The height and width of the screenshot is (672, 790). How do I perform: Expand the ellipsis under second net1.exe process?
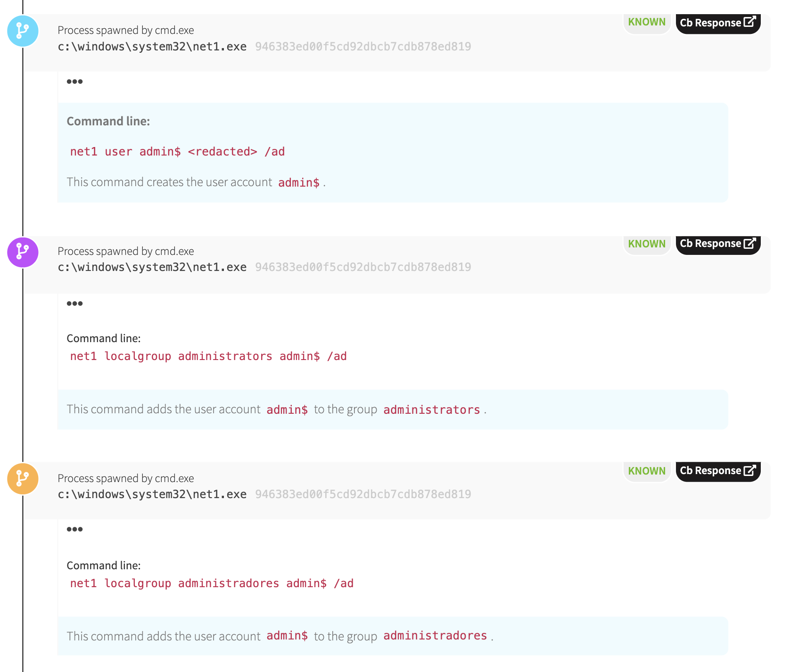pyautogui.click(x=74, y=303)
